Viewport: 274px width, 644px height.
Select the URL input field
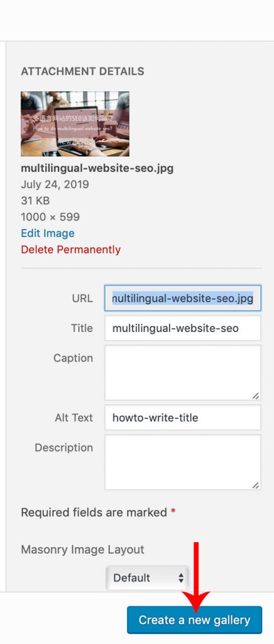[182, 298]
